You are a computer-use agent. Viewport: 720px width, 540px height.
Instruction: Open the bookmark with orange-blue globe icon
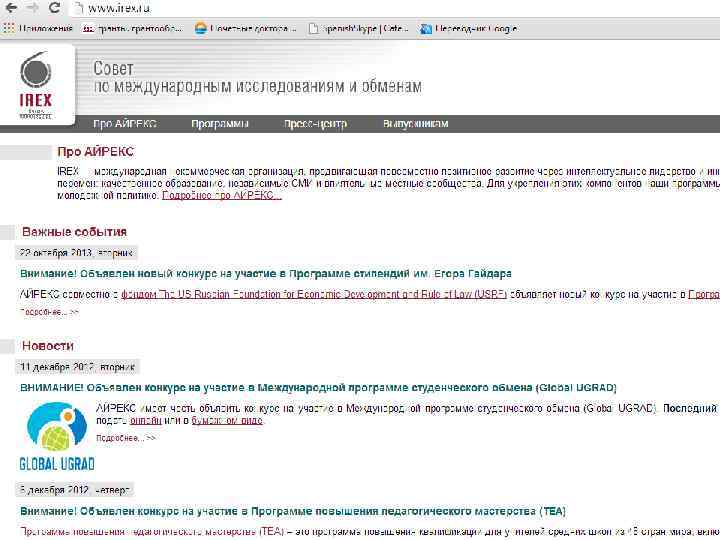(245, 28)
